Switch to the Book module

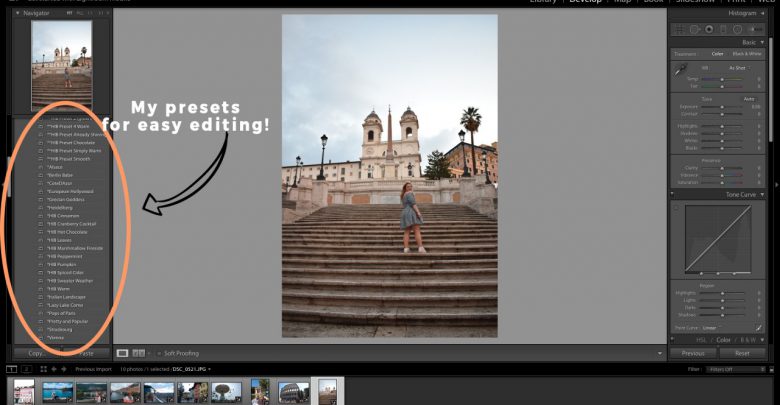[x=653, y=1]
